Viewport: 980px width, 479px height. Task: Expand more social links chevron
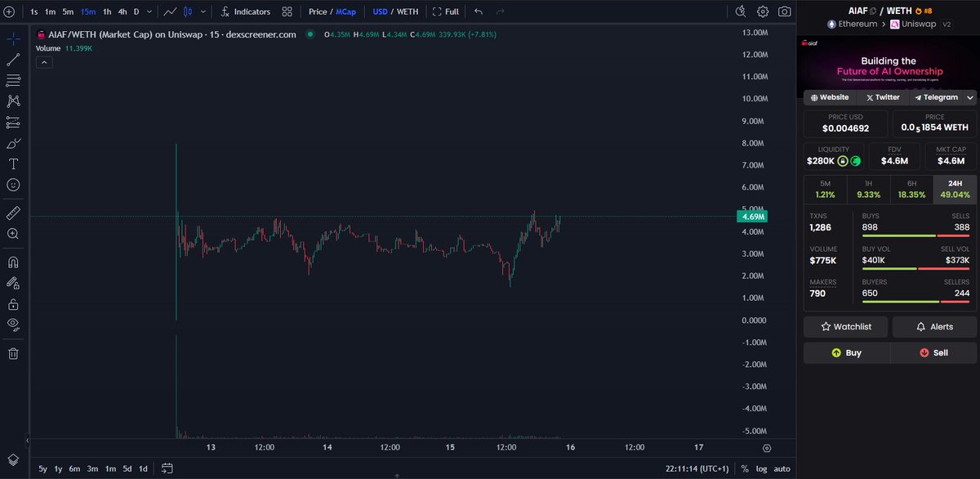tap(970, 97)
